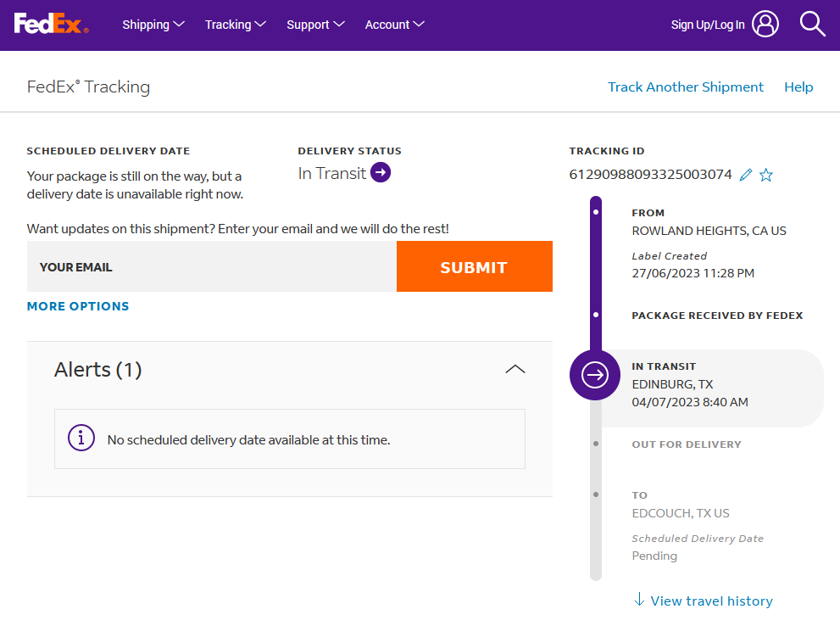Click More Options link
The height and width of the screenshot is (637, 840).
78,306
